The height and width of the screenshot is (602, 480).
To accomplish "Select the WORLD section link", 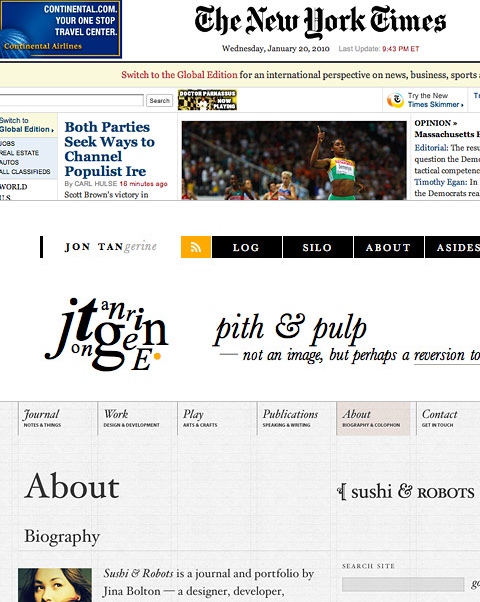I will [x=13, y=187].
